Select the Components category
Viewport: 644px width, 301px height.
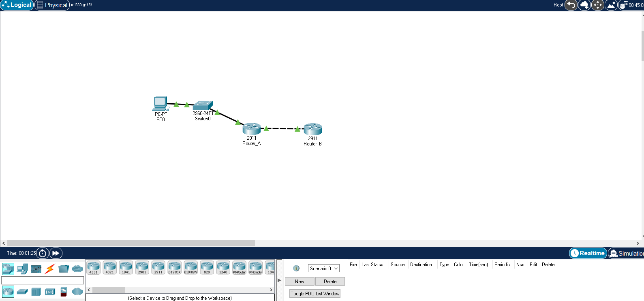click(36, 269)
